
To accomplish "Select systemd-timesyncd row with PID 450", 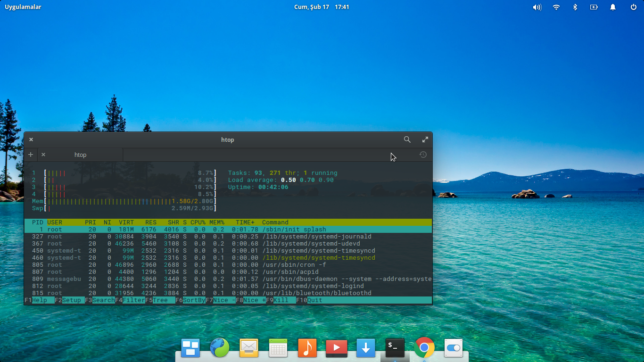I will click(228, 251).
